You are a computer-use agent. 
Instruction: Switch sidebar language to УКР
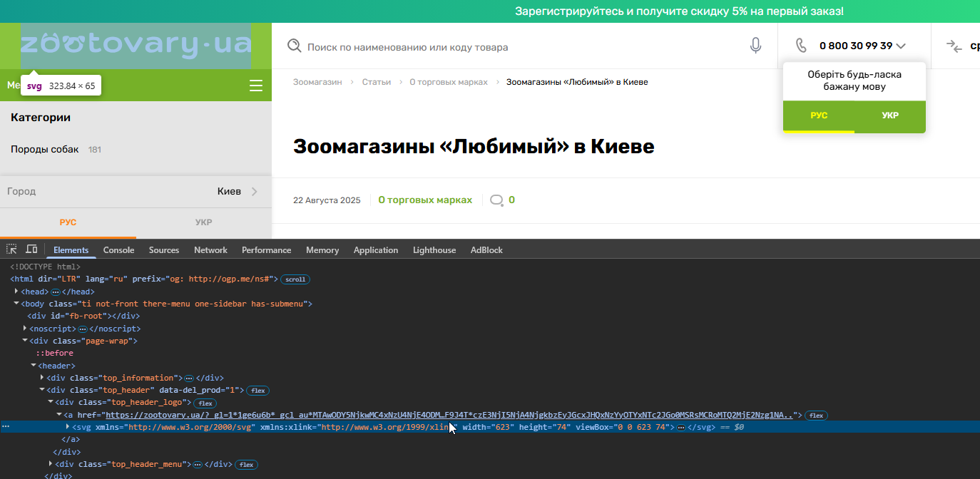coord(204,222)
